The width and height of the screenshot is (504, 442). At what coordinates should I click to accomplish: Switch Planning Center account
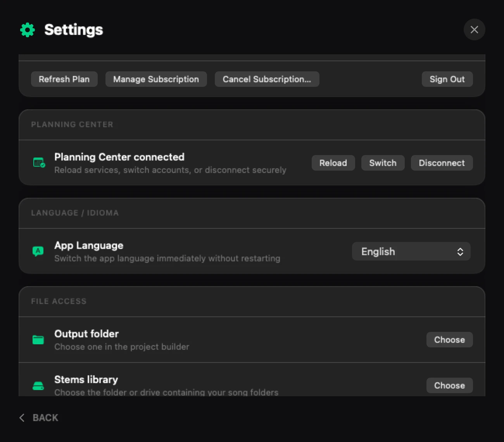tap(383, 163)
